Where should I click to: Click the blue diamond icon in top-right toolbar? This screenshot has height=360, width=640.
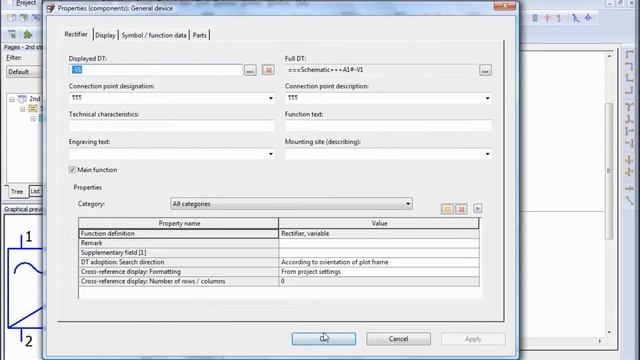click(588, 18)
